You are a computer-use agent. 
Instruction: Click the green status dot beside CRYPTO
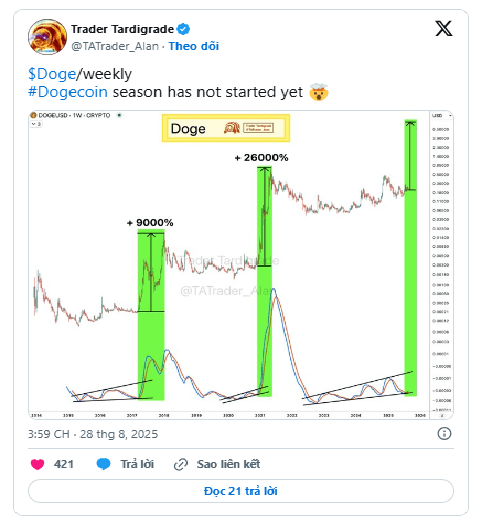[119, 115]
